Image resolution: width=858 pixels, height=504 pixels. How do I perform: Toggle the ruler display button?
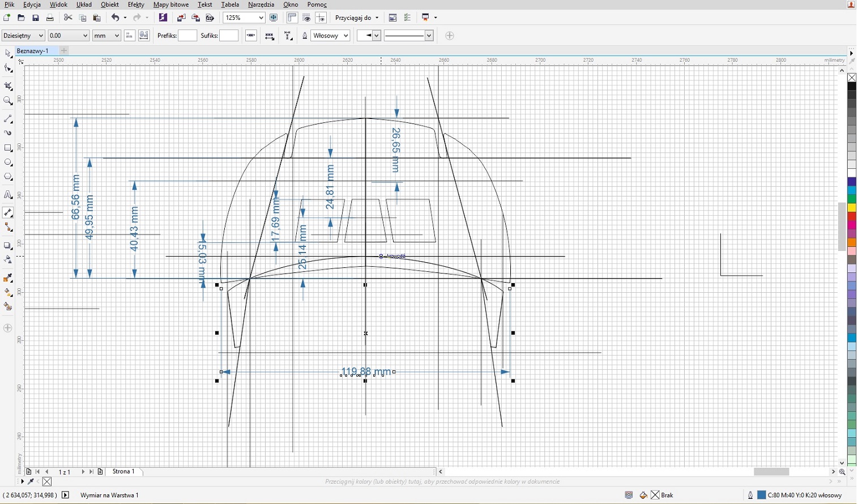click(292, 18)
